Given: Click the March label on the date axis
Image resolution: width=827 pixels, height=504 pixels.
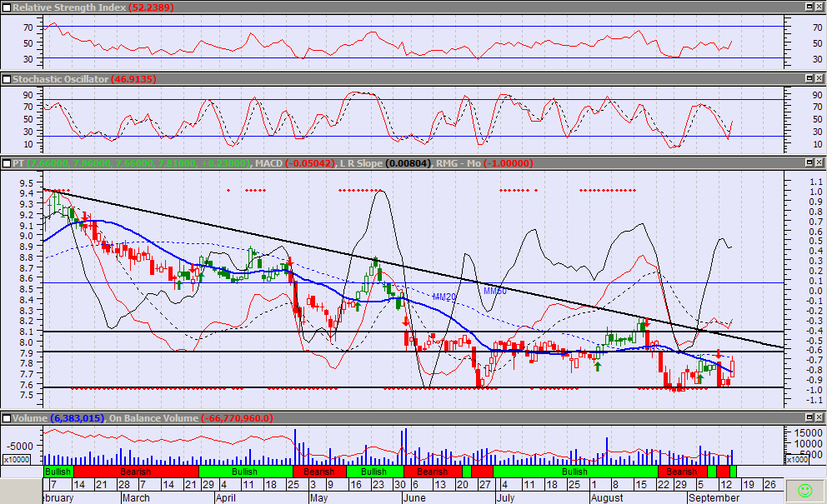Looking at the screenshot, I should (136, 497).
